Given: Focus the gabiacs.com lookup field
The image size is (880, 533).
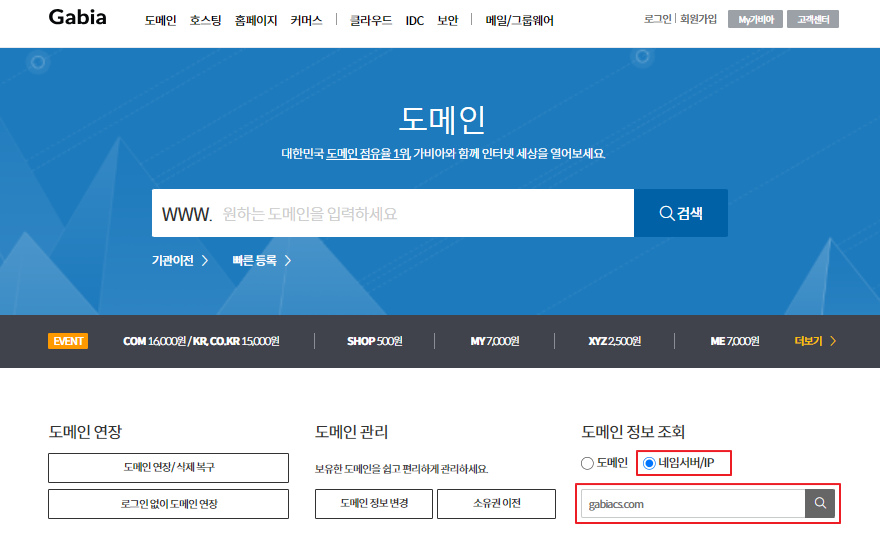Looking at the screenshot, I should 693,503.
